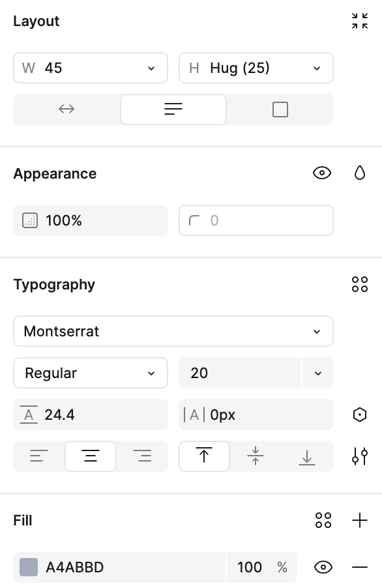The image size is (382, 588).
Task: Expand font size 20 dropdown arrow
Action: click(x=318, y=373)
